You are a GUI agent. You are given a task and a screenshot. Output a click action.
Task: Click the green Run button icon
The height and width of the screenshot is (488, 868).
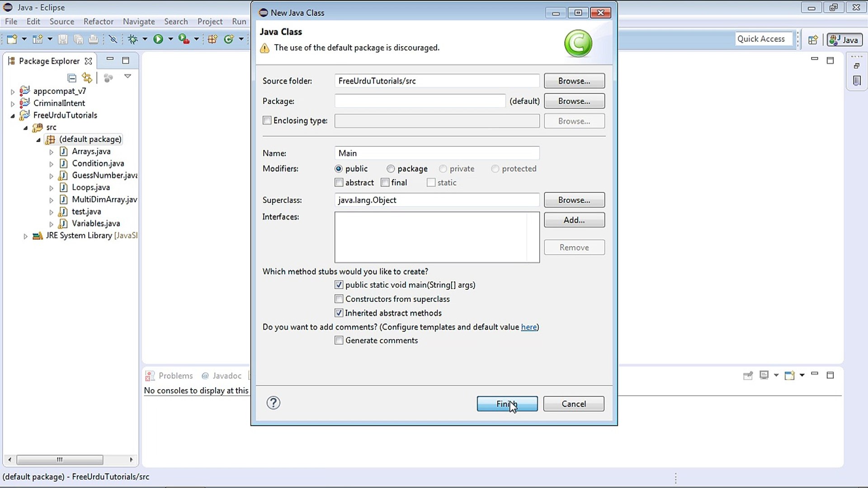158,39
